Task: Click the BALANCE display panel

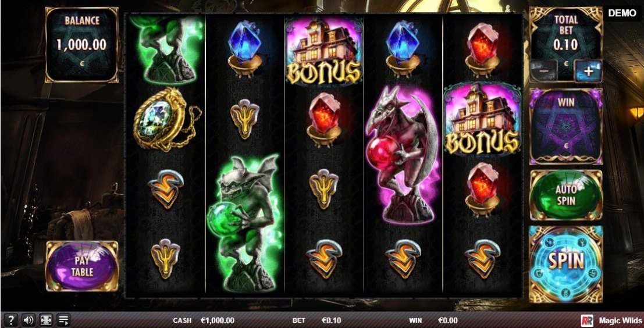Action: [x=81, y=44]
